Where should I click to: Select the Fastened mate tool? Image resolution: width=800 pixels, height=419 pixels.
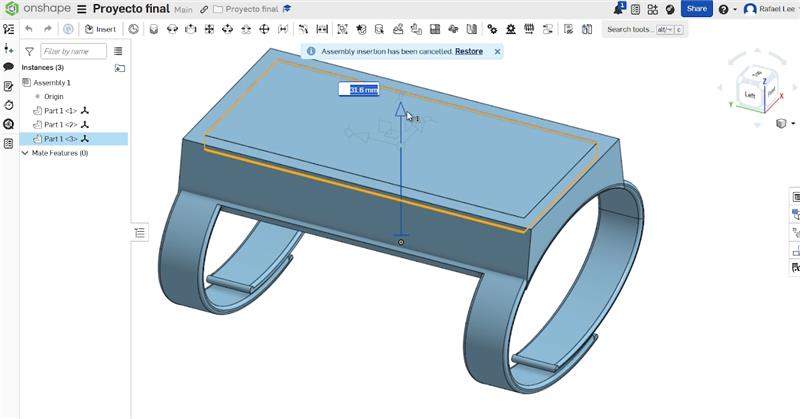(x=154, y=29)
